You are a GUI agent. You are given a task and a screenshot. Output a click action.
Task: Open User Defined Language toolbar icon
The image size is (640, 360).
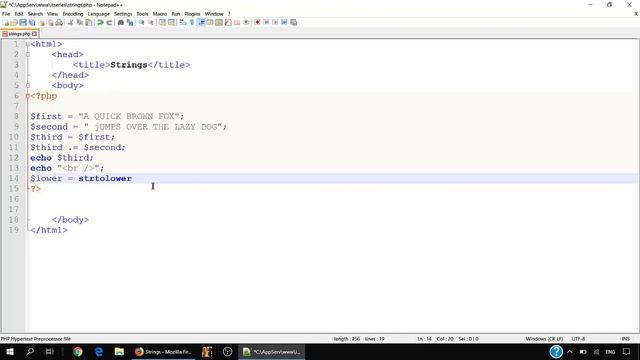click(210, 22)
